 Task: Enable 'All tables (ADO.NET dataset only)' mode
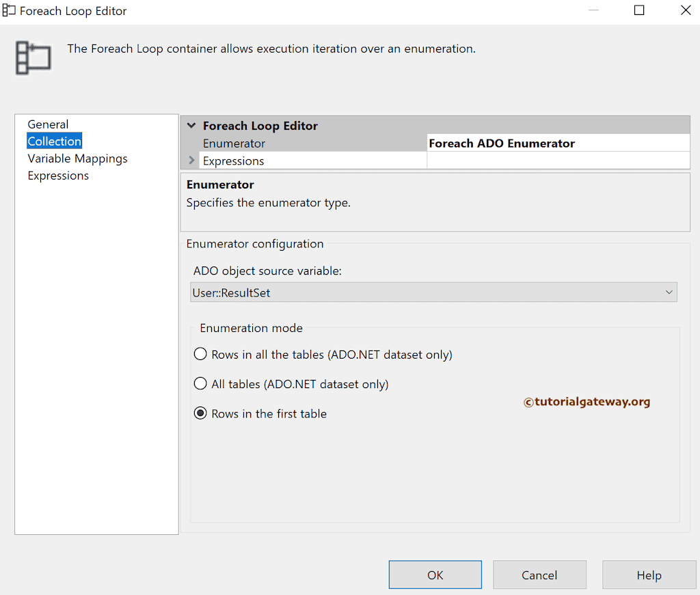200,384
